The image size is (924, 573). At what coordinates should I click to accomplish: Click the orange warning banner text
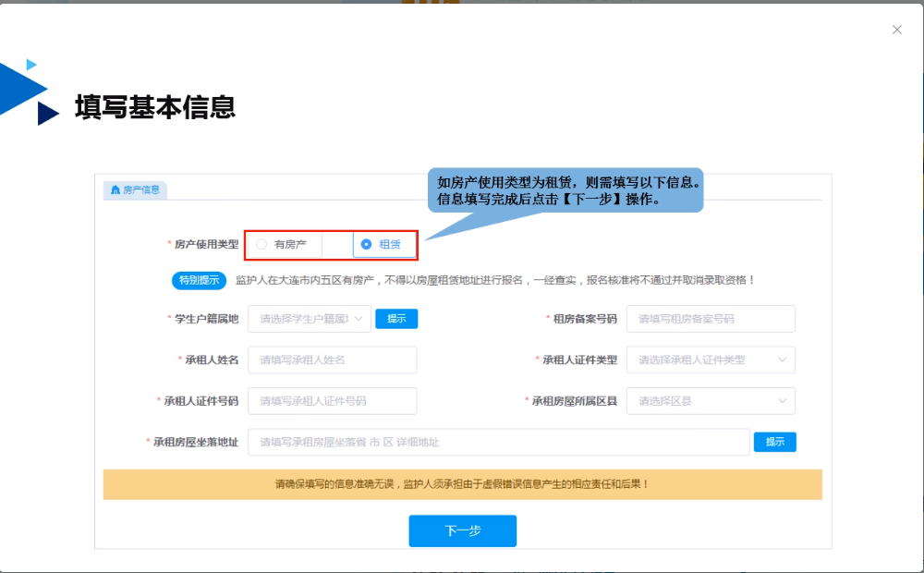[x=462, y=483]
